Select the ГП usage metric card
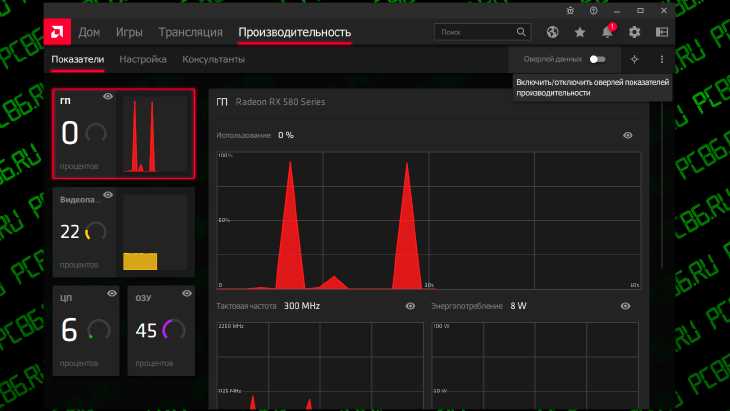 click(x=124, y=134)
